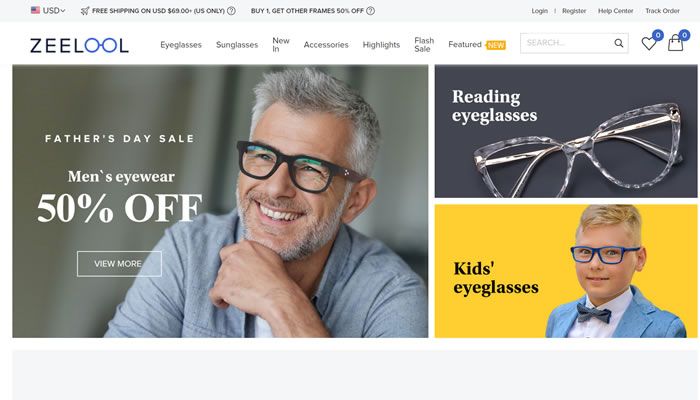This screenshot has width=700, height=400.
Task: Click the help icon beside 50% off promo
Action: pyautogui.click(x=370, y=11)
